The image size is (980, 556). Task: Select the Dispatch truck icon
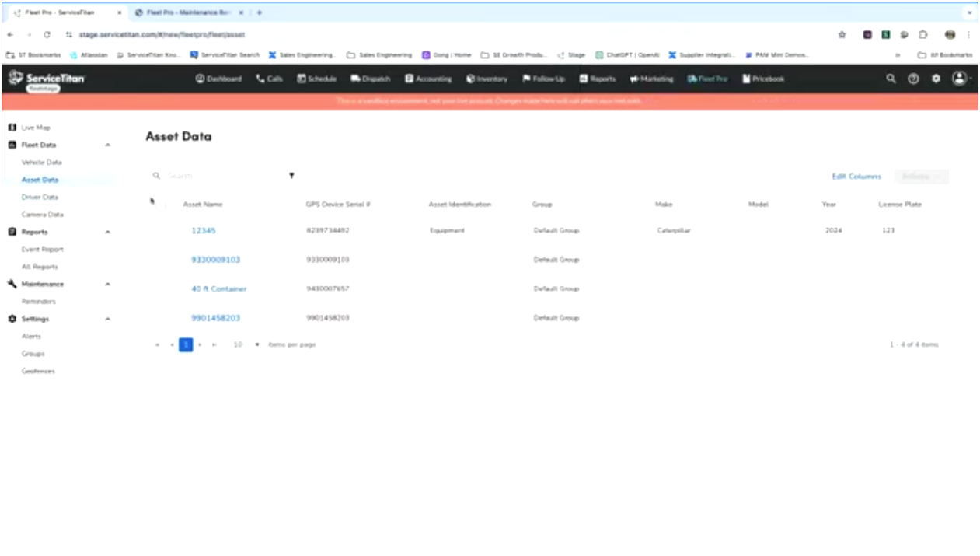pos(355,79)
